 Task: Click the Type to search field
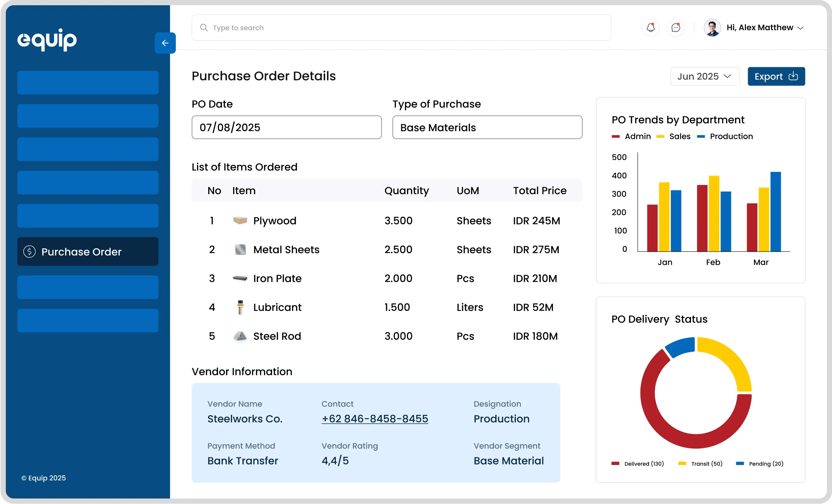pyautogui.click(x=401, y=28)
